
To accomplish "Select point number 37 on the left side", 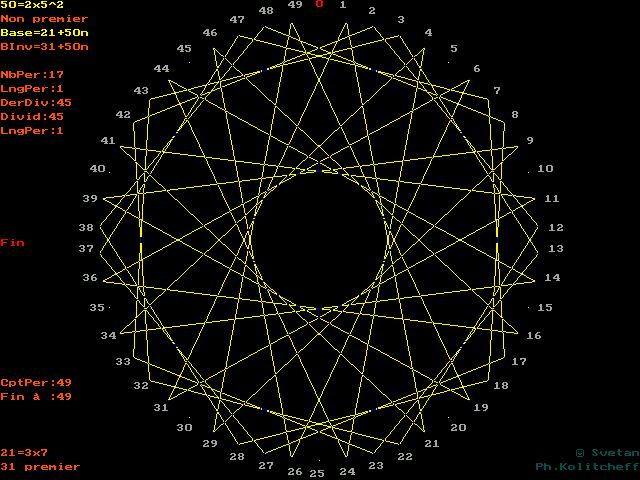I will 87,249.
